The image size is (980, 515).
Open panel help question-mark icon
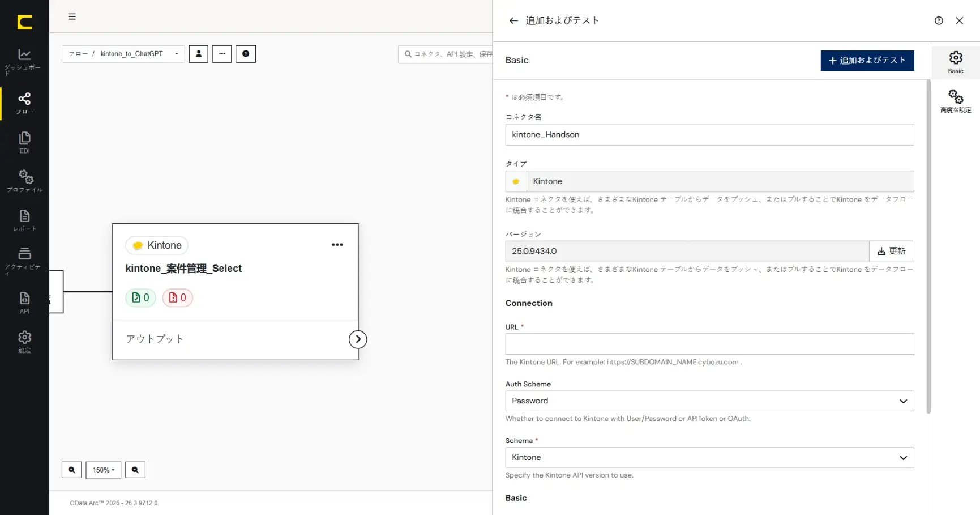939,20
